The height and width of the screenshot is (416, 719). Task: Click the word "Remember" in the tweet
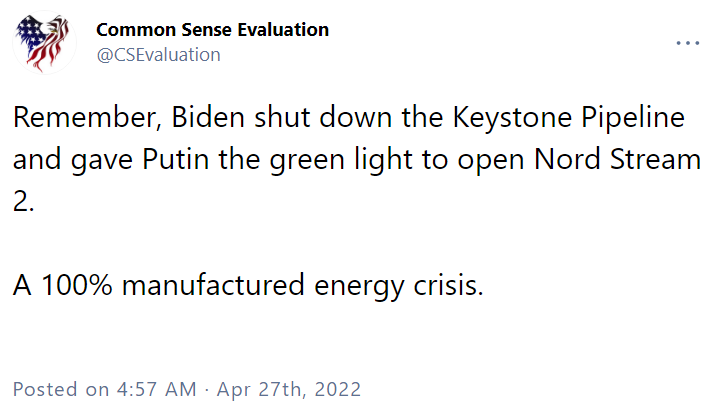pos(87,117)
